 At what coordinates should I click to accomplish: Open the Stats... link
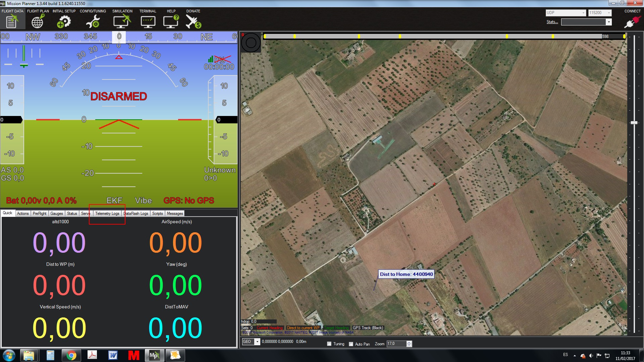(552, 22)
